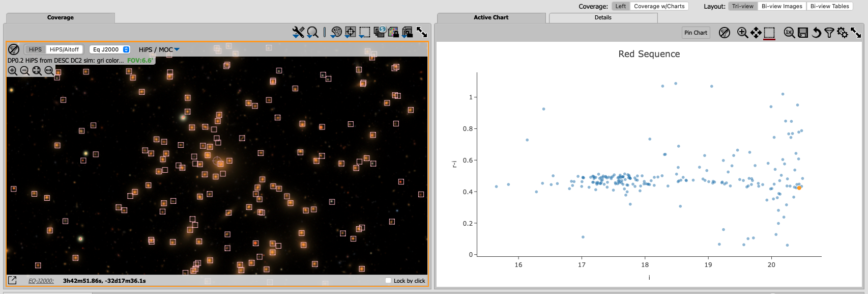This screenshot has width=868, height=294.
Task: Click the EQ-J2000 readout label link
Action: tap(41, 281)
